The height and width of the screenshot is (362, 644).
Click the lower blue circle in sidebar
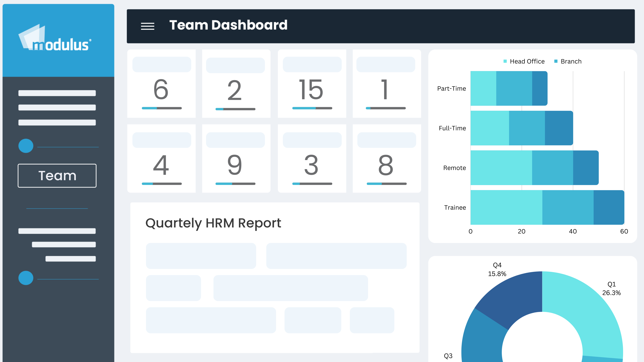(x=26, y=278)
